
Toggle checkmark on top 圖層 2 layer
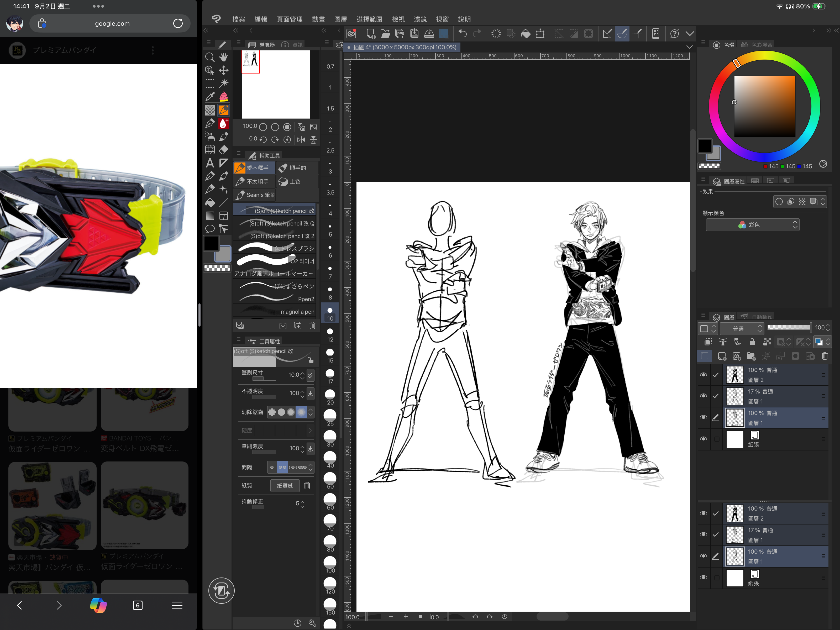(x=715, y=375)
